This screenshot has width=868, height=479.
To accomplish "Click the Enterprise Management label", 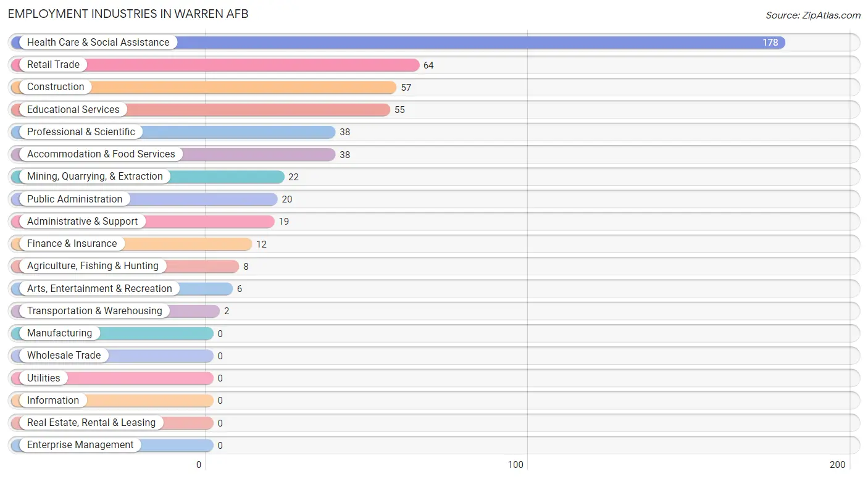I will pos(80,445).
